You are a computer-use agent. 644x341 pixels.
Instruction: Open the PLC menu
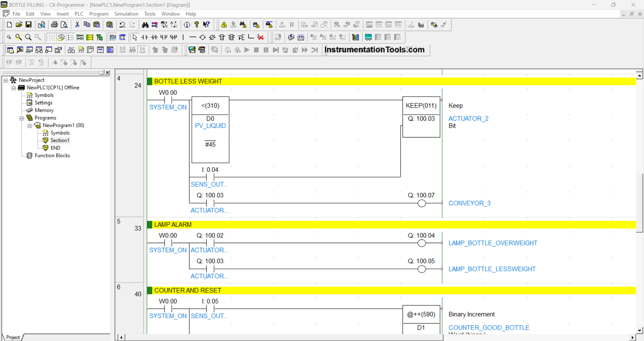point(79,14)
